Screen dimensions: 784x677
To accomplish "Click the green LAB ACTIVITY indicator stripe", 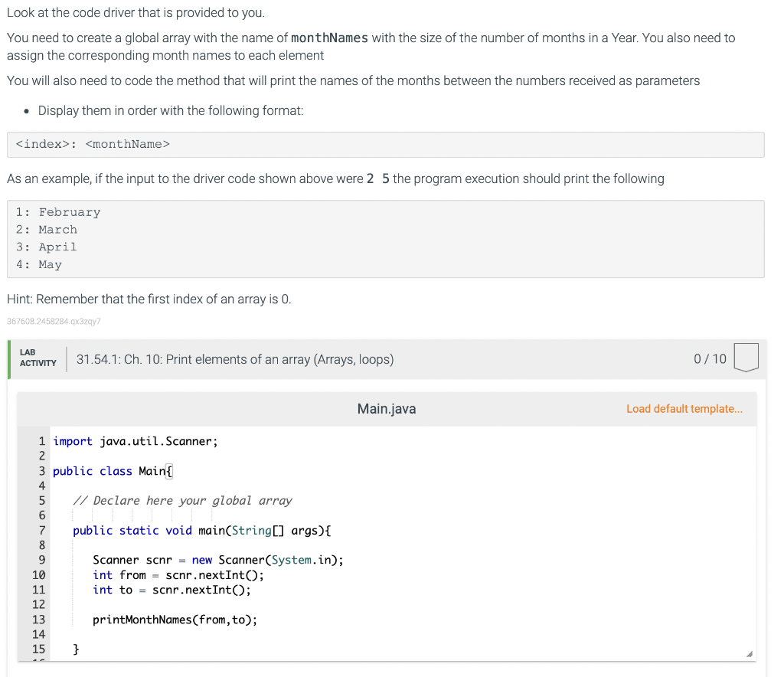I will [x=9, y=358].
